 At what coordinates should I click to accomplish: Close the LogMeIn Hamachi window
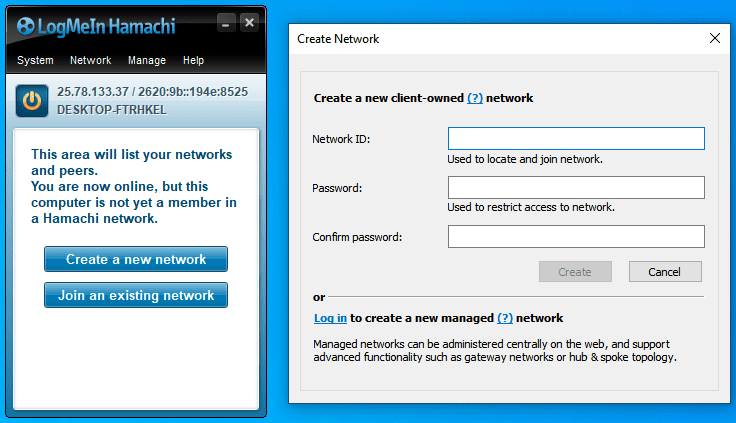point(249,22)
